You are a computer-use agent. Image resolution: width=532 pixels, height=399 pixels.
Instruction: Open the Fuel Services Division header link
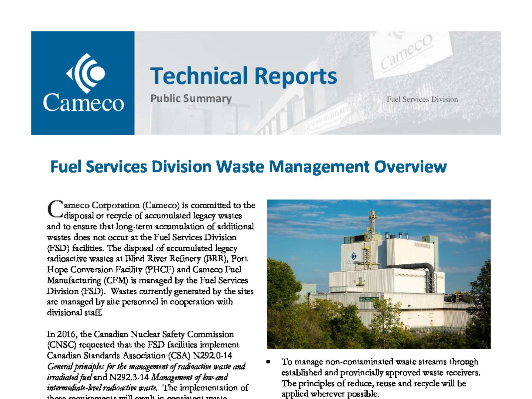423,99
